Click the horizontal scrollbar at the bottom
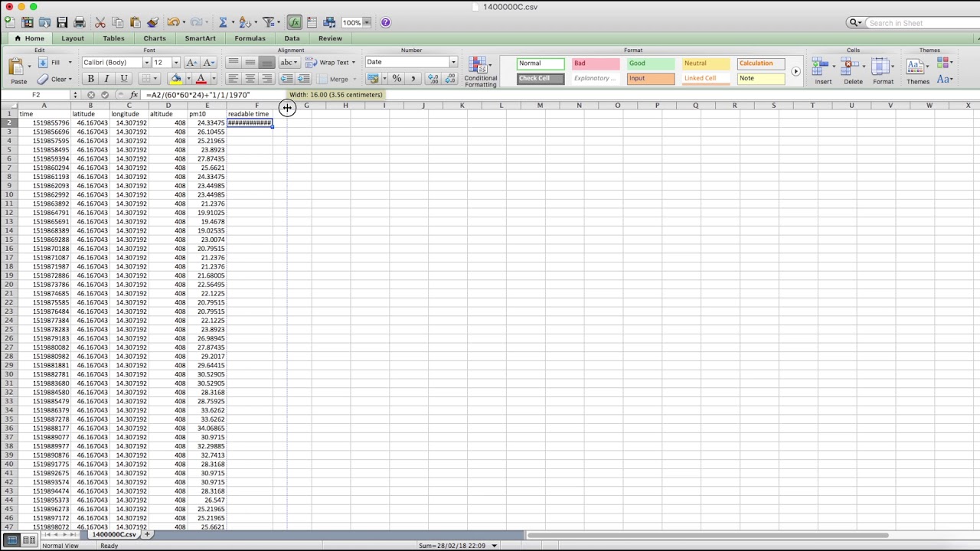The image size is (980, 551). pyautogui.click(x=707, y=535)
